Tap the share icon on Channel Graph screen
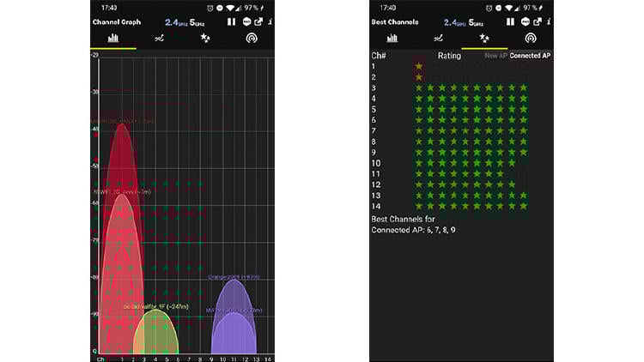 259,21
